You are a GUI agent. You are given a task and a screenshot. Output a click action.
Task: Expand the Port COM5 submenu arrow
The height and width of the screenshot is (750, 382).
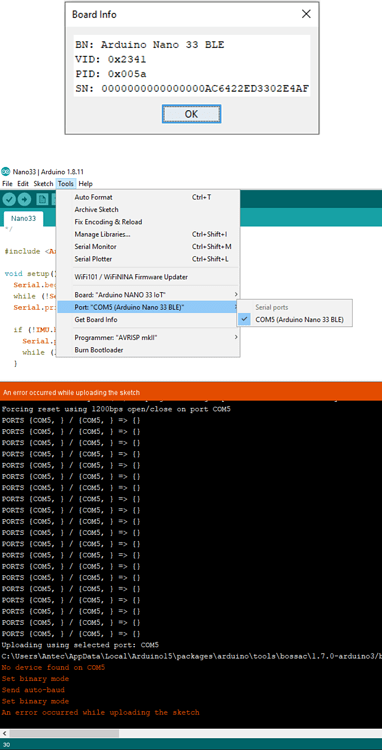tap(236, 307)
